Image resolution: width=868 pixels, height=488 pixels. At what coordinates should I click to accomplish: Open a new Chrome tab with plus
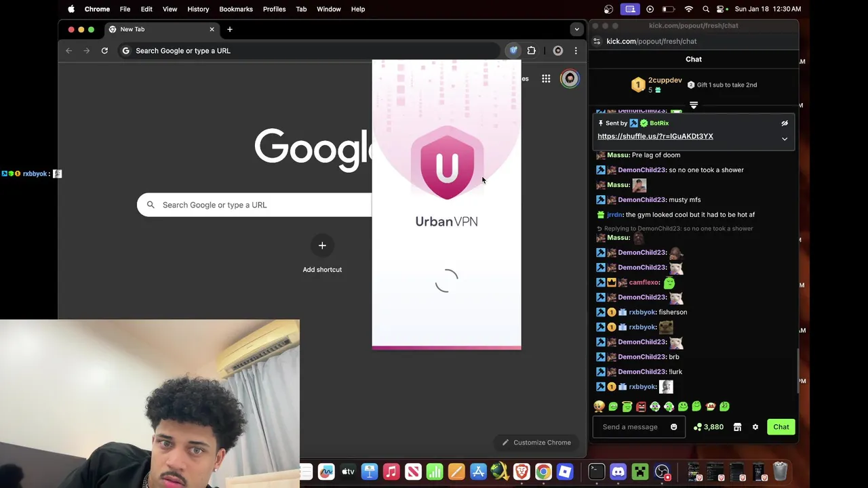pyautogui.click(x=230, y=29)
